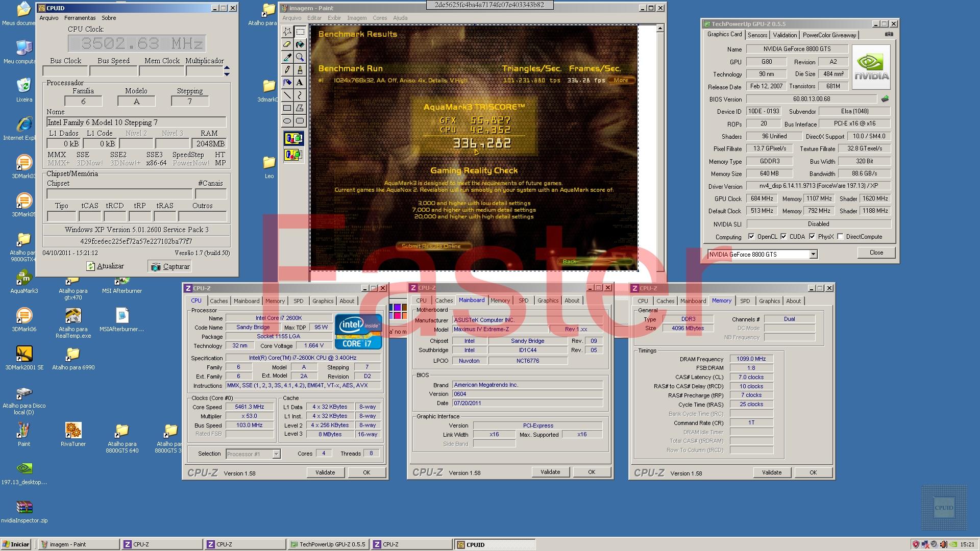Toggle the DirectCompute checkbox in GPU-Z
The image size is (980, 551).
pyautogui.click(x=840, y=237)
